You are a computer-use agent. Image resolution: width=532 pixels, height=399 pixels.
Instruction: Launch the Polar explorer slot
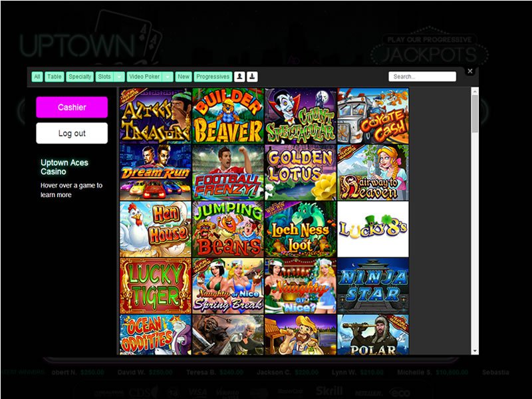[373, 334]
